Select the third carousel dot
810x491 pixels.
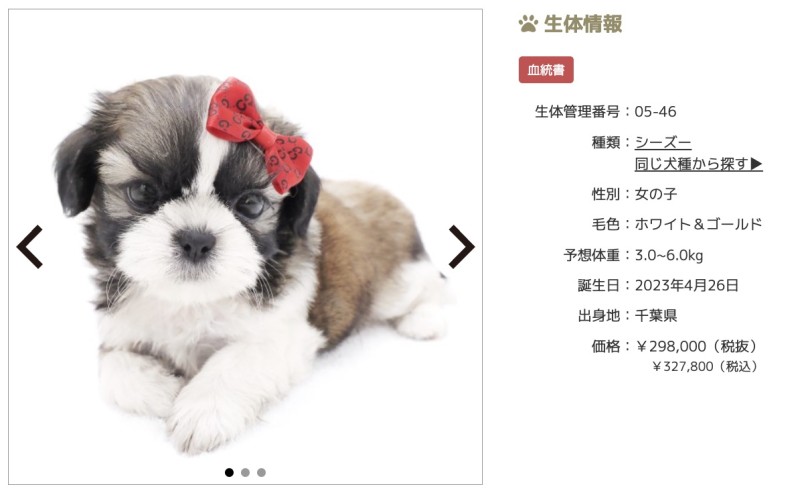[x=261, y=472]
